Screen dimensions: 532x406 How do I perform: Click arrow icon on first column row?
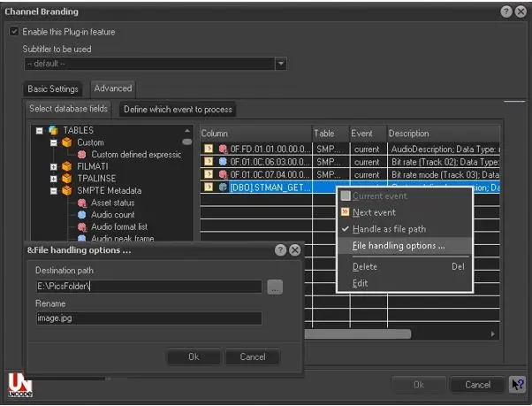[x=209, y=149]
